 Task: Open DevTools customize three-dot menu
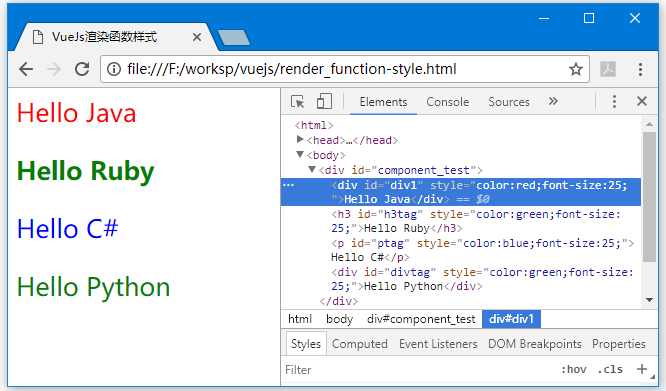614,101
